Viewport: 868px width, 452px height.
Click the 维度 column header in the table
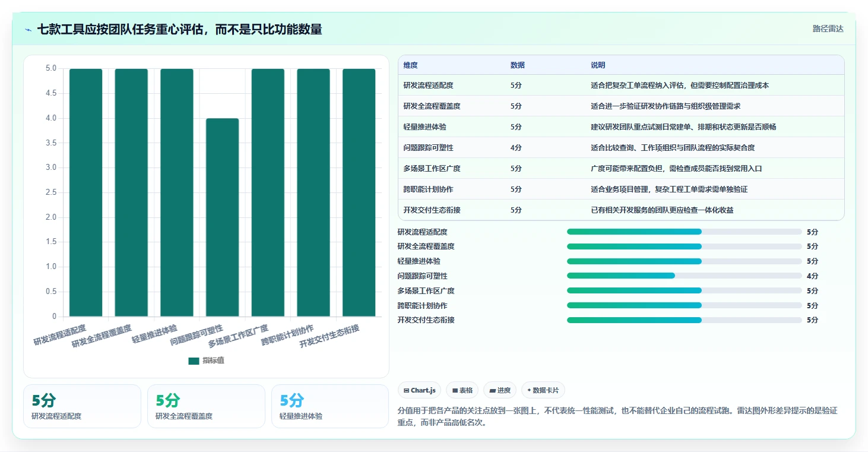[410, 65]
